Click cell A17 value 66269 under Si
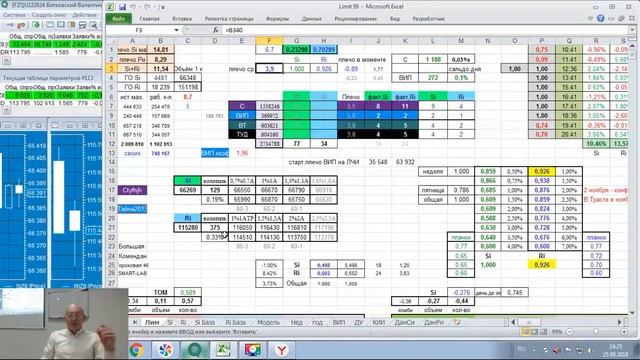 [187, 190]
